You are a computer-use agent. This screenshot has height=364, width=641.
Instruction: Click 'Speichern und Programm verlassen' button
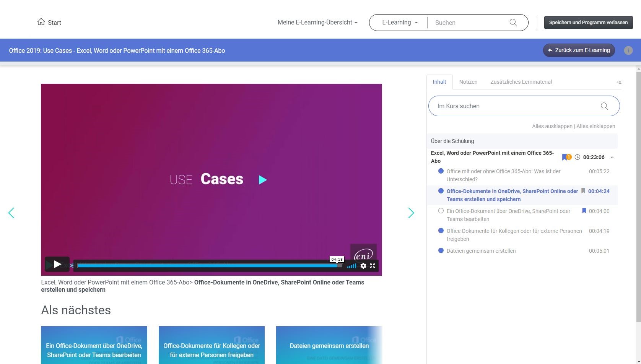tap(588, 23)
